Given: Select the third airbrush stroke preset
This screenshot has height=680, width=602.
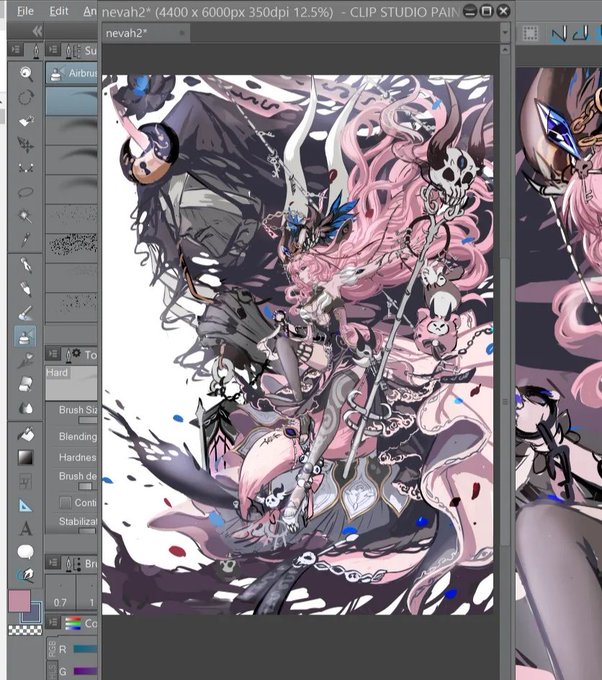Looking at the screenshot, I should [x=72, y=158].
